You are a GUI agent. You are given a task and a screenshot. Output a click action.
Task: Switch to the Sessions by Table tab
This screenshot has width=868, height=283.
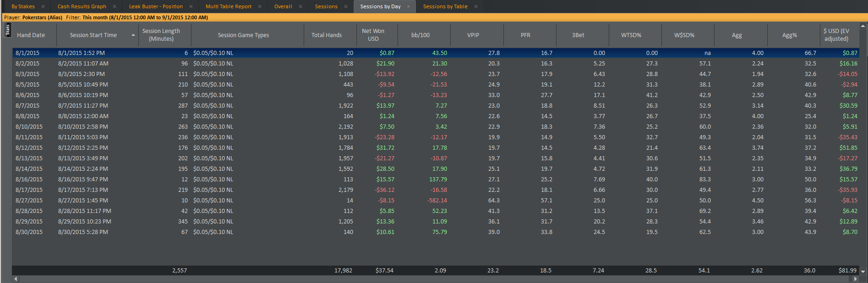[445, 6]
